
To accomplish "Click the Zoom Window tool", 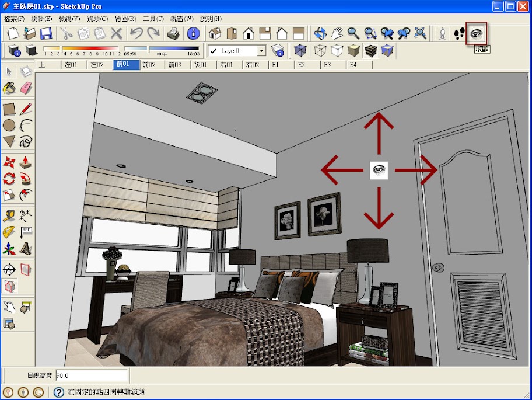I will [370, 33].
